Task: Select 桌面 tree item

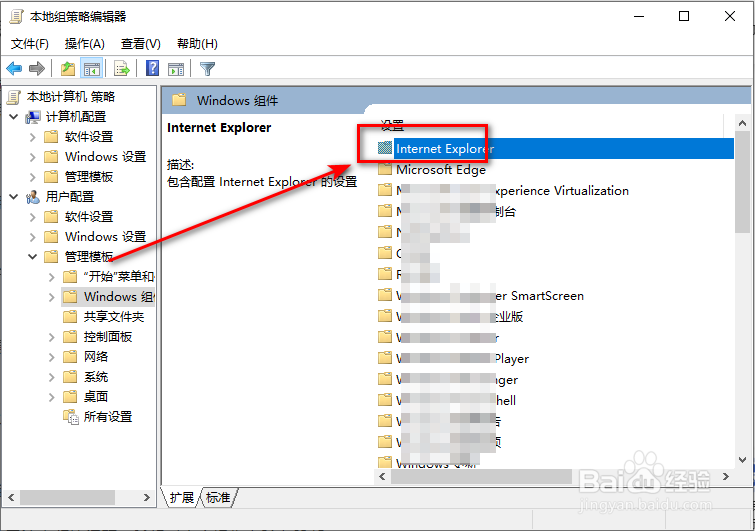Action: tap(96, 397)
